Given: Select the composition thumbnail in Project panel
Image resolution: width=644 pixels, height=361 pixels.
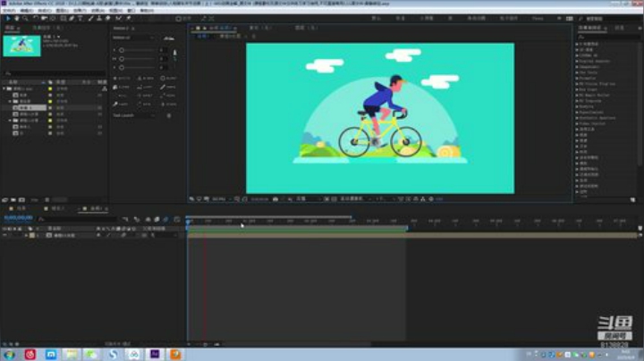Looking at the screenshot, I should pos(21,46).
